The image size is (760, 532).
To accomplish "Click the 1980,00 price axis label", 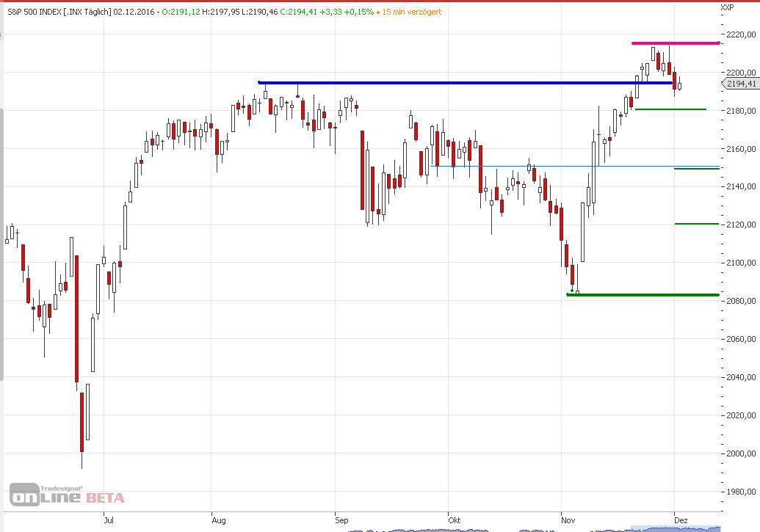I will [741, 492].
